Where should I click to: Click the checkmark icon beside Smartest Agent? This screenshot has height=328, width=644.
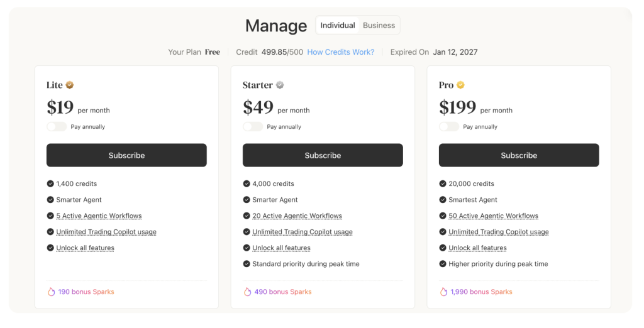[x=443, y=200]
